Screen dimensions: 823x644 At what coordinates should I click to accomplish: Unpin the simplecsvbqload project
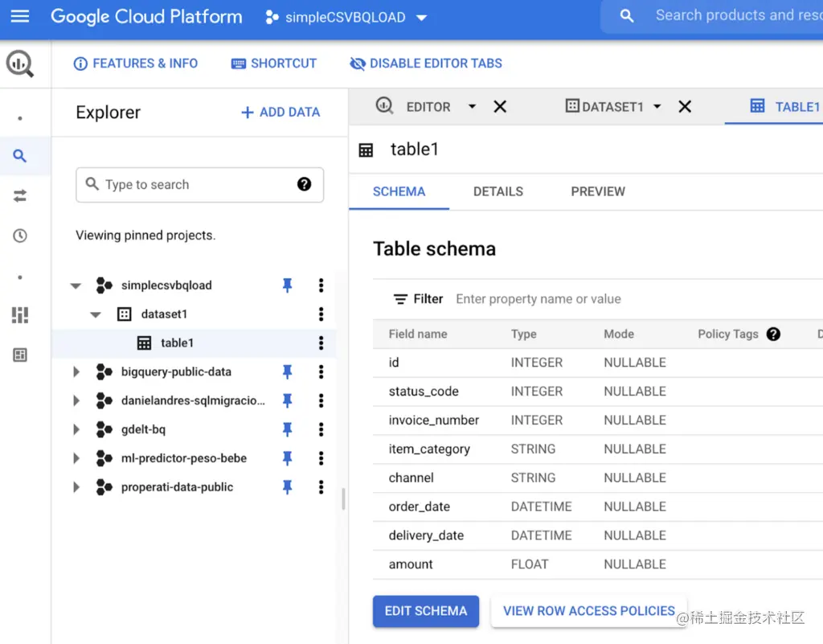287,285
